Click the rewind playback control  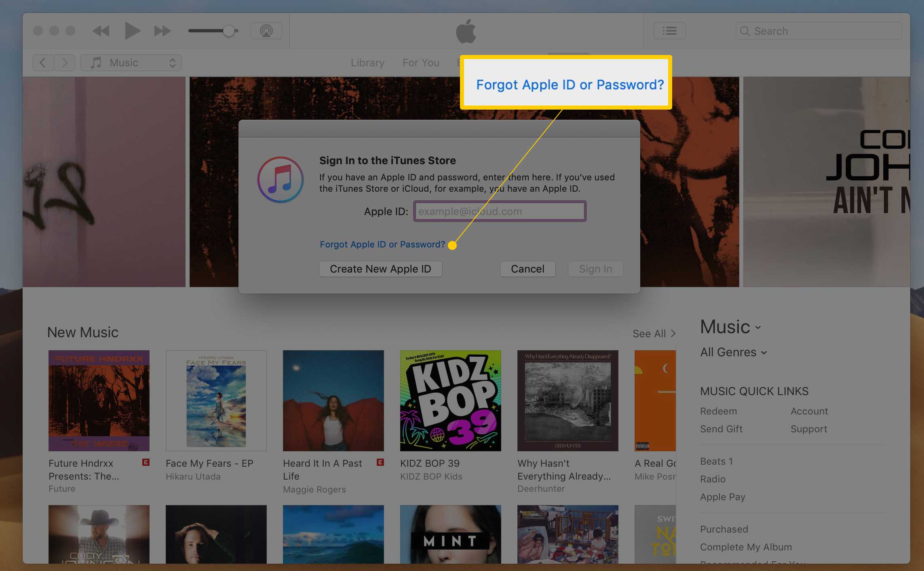101,31
